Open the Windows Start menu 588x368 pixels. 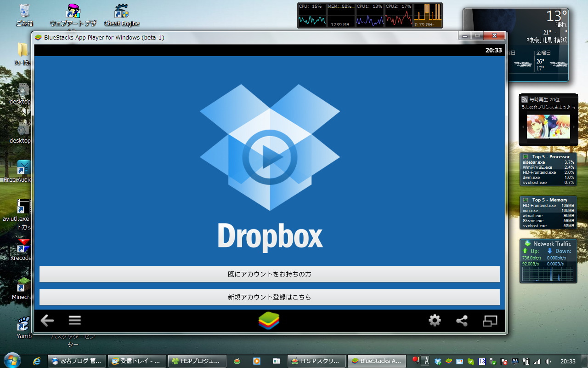pos(12,361)
